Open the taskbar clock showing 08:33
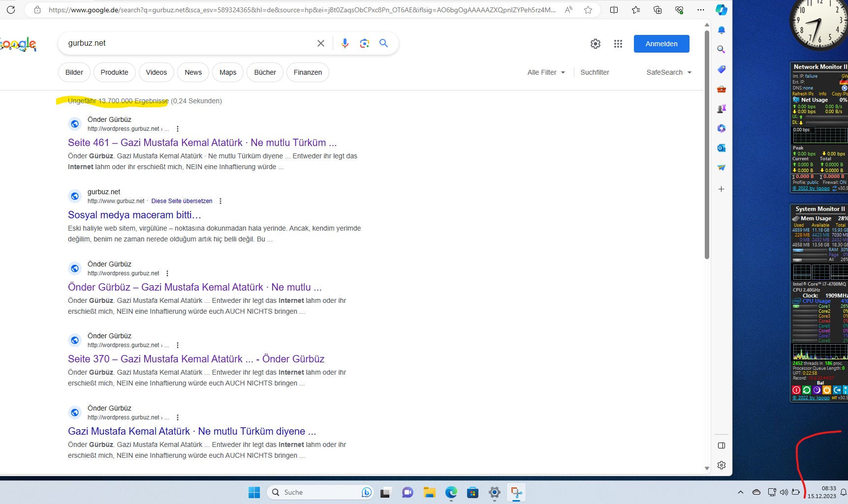 (821, 492)
